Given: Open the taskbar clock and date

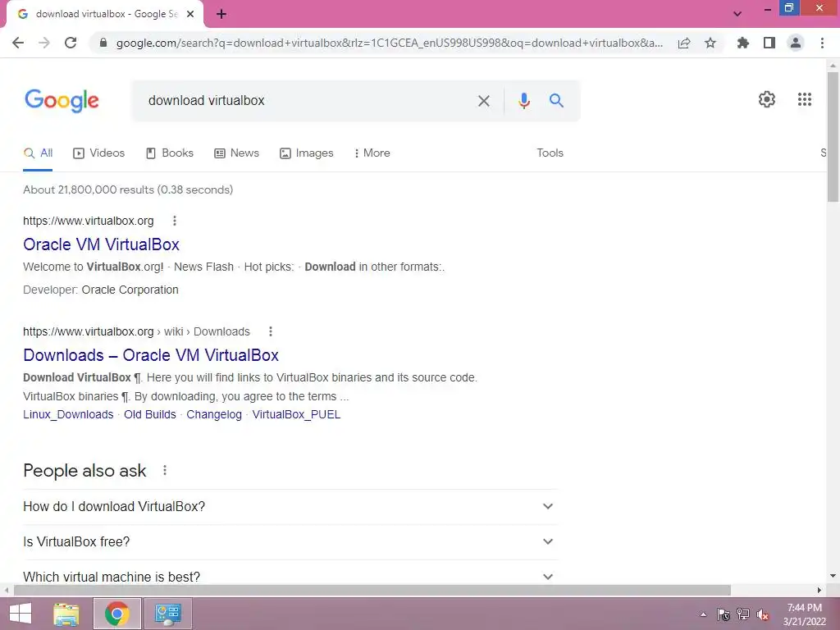Looking at the screenshot, I should pyautogui.click(x=805, y=614).
